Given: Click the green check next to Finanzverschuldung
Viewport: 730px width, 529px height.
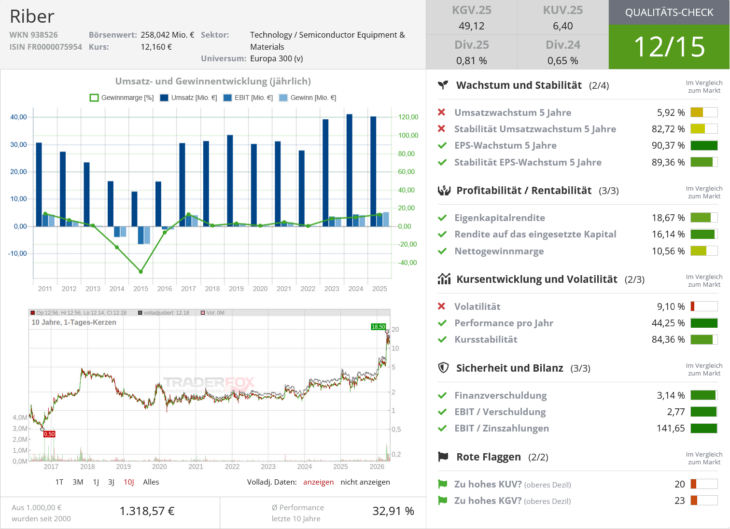Looking at the screenshot, I should pos(442,395).
